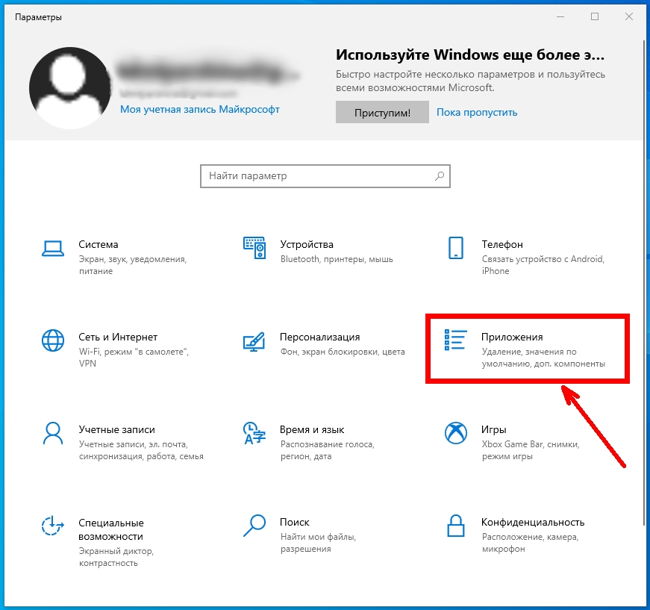
Task: Open the Телефон phone icon
Action: tap(456, 248)
